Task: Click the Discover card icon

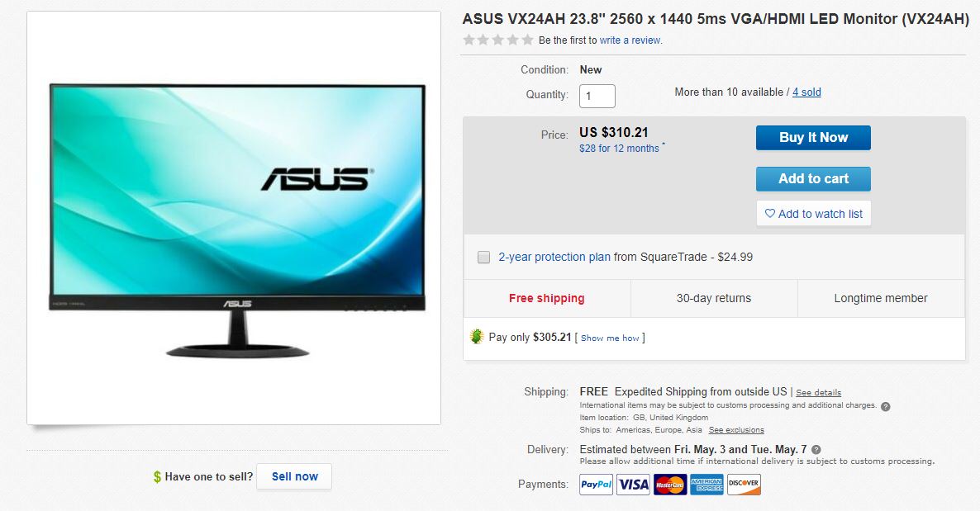Action: (x=744, y=484)
